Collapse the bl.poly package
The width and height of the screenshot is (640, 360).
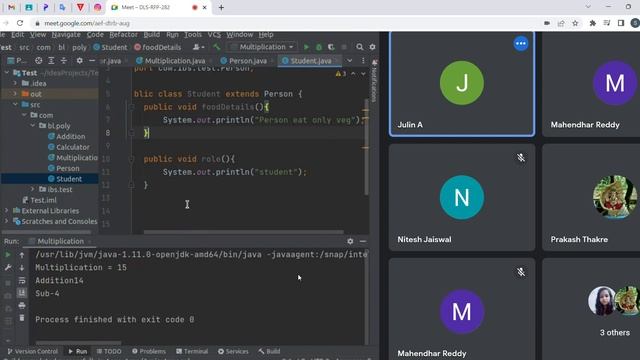[33, 126]
